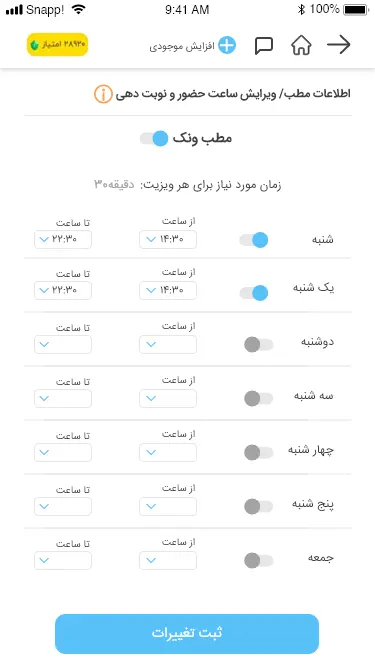Check the Bluetooth icon in status bar

pos(301,9)
